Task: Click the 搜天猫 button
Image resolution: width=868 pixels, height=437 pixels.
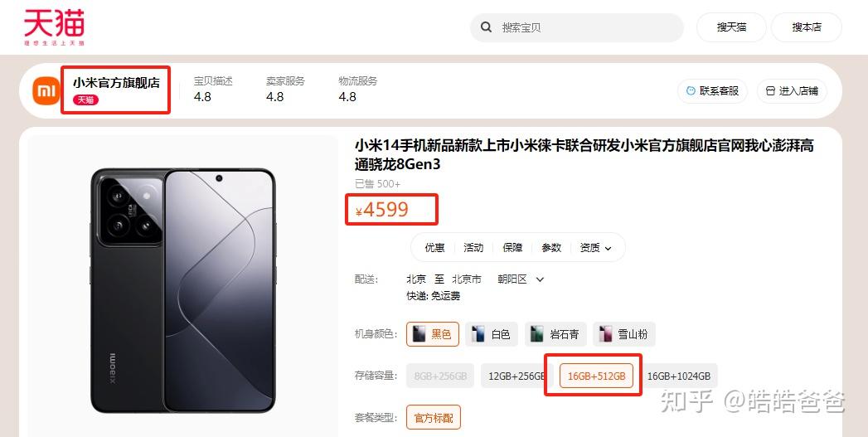Action: 731,27
